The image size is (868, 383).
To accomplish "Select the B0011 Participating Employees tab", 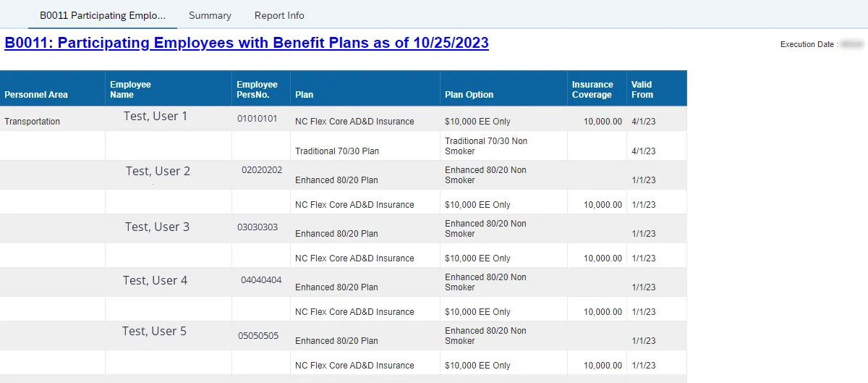I will (103, 15).
